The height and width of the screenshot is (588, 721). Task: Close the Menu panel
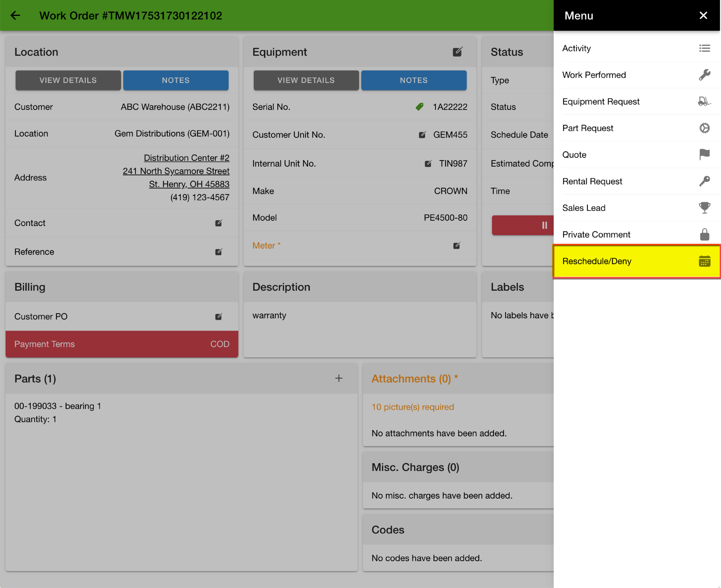[x=703, y=15]
